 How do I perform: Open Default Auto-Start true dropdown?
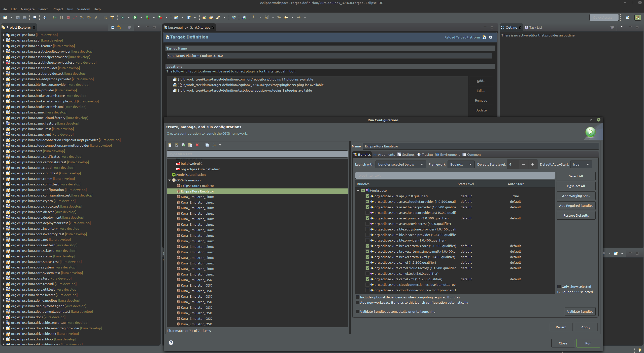click(x=581, y=164)
